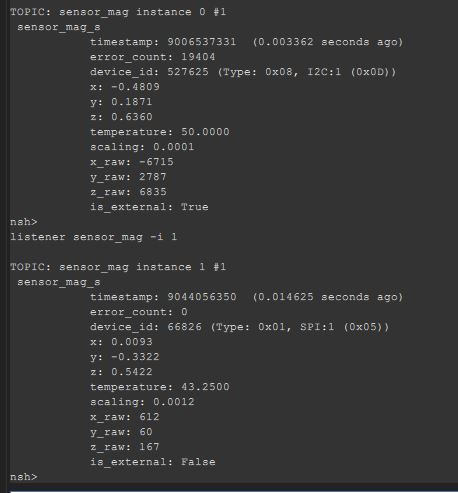Screen dimensions: 458x493
Task: Click the z_raw 6835 value
Action: pos(153,192)
